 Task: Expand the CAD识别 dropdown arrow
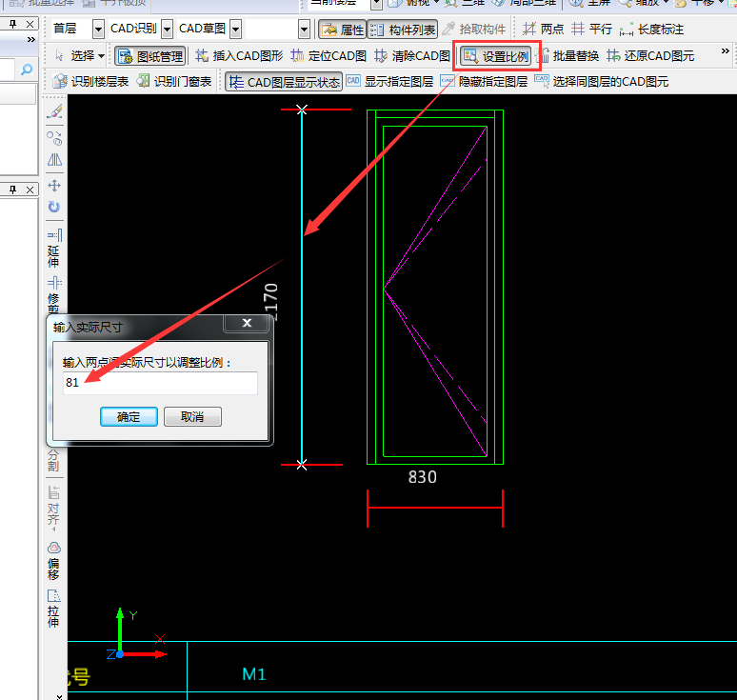coord(167,30)
